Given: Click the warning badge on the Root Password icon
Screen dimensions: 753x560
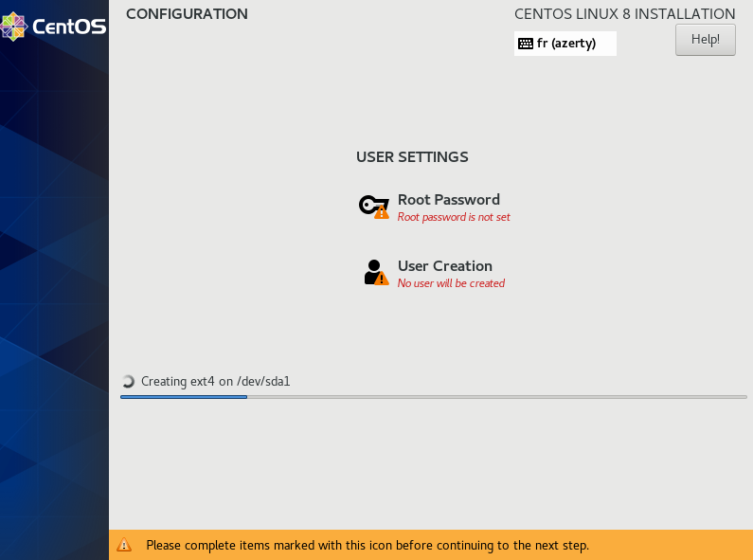Looking at the screenshot, I should [x=381, y=212].
